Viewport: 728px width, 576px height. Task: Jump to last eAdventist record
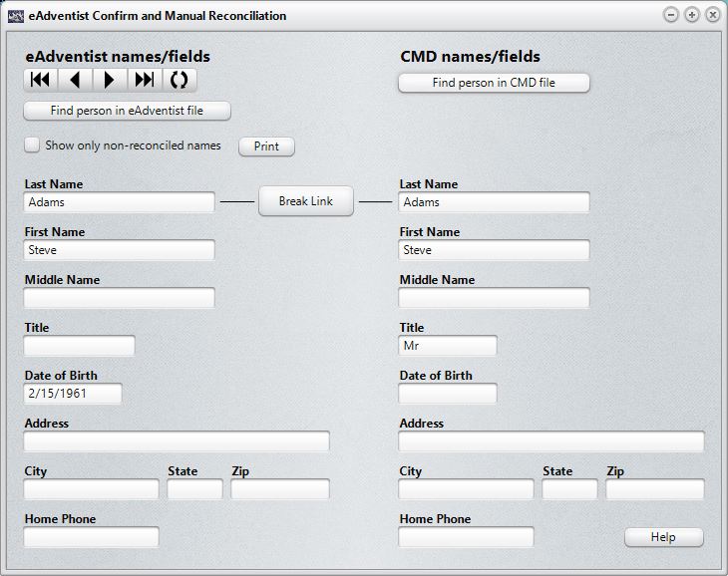click(x=145, y=80)
